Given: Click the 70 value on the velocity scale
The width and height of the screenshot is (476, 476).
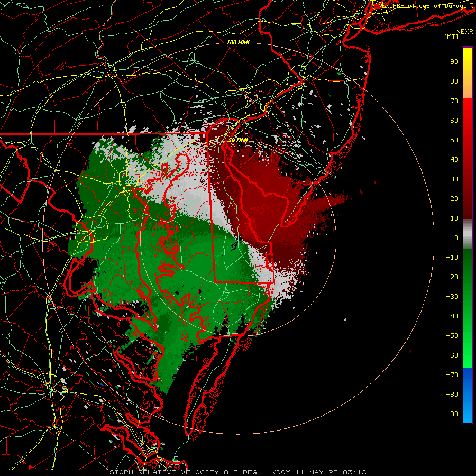Looking at the screenshot, I should (454, 101).
